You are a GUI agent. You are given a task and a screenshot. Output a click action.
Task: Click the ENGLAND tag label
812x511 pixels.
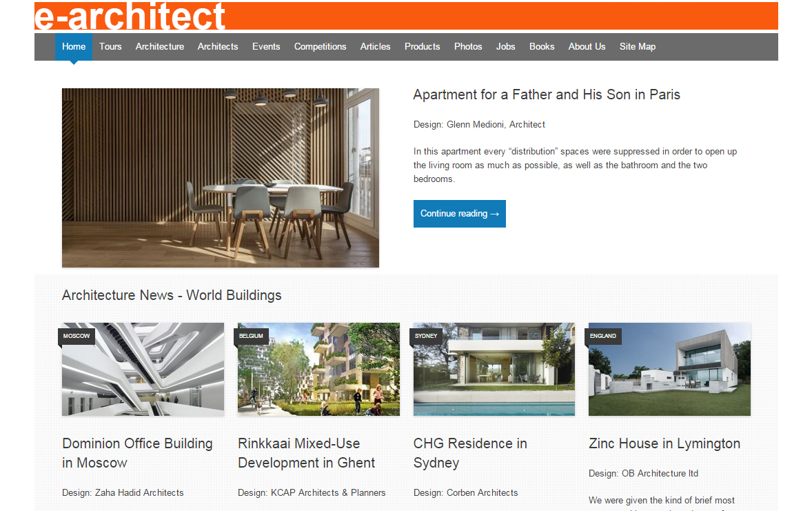click(602, 336)
